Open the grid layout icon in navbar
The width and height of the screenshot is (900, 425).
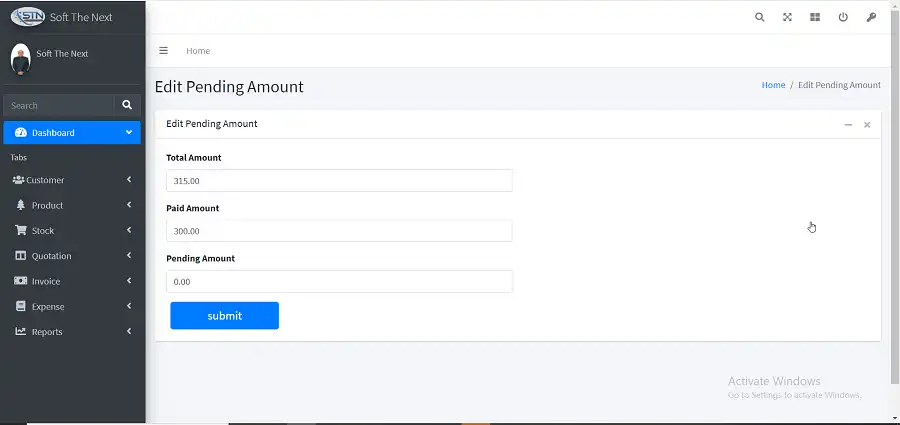tap(815, 17)
